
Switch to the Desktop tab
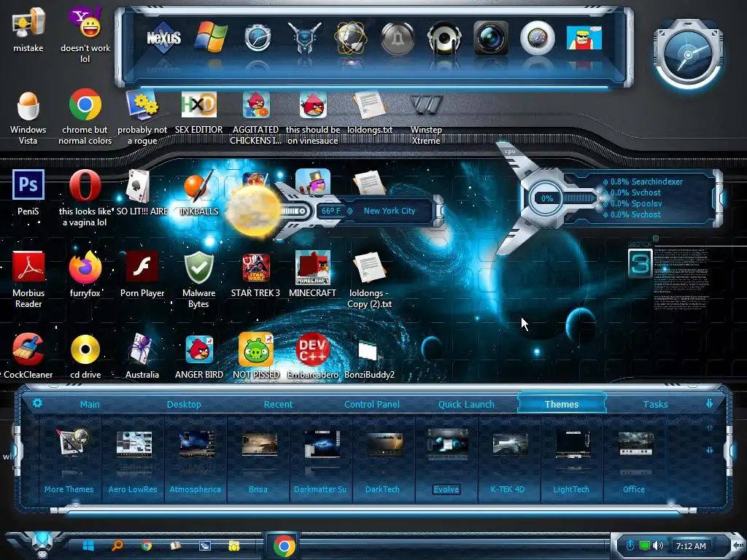coord(184,404)
